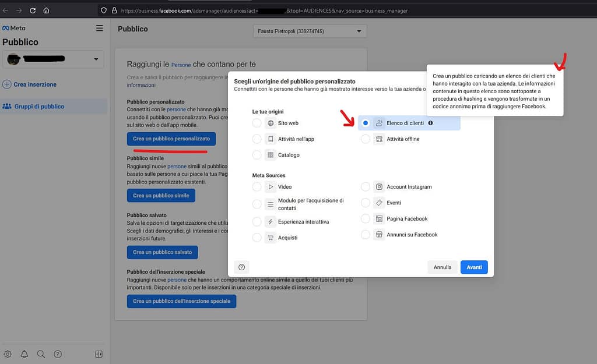Click the Eventi tag icon
This screenshot has height=364, width=597.
(x=379, y=203)
